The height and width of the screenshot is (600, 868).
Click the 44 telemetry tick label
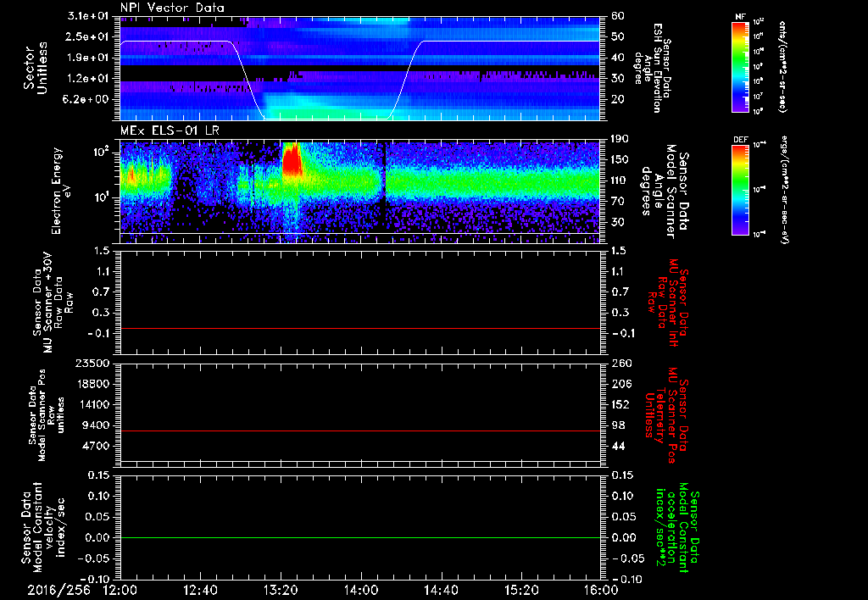point(618,446)
